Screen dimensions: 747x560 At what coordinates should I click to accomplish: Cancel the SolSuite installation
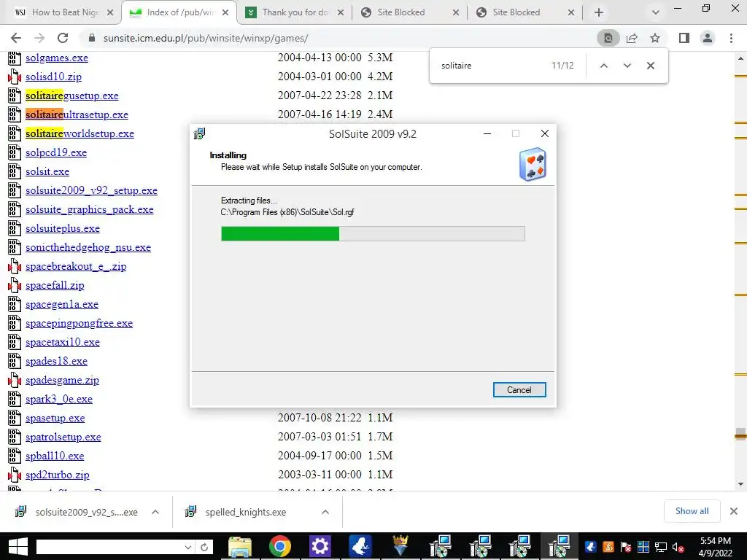pos(519,390)
